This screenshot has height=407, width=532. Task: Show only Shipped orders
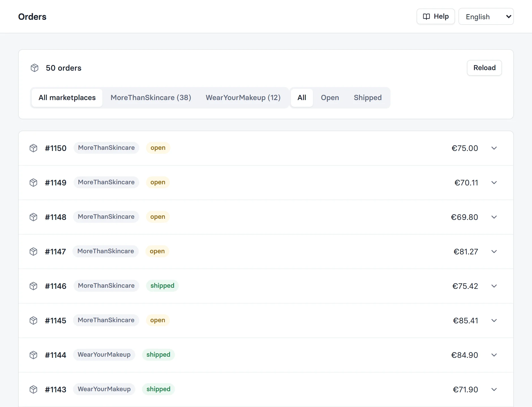coord(368,98)
